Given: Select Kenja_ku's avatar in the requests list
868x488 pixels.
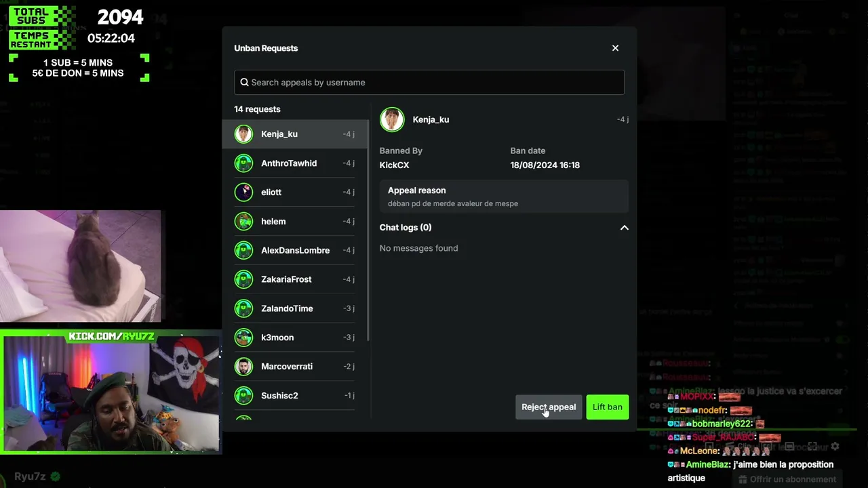Looking at the screenshot, I should pyautogui.click(x=243, y=134).
